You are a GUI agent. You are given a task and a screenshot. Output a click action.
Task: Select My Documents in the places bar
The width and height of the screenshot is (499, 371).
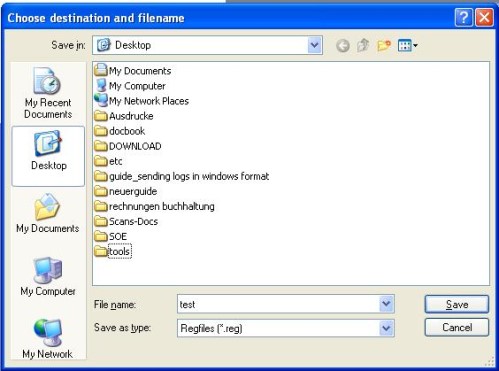click(48, 214)
